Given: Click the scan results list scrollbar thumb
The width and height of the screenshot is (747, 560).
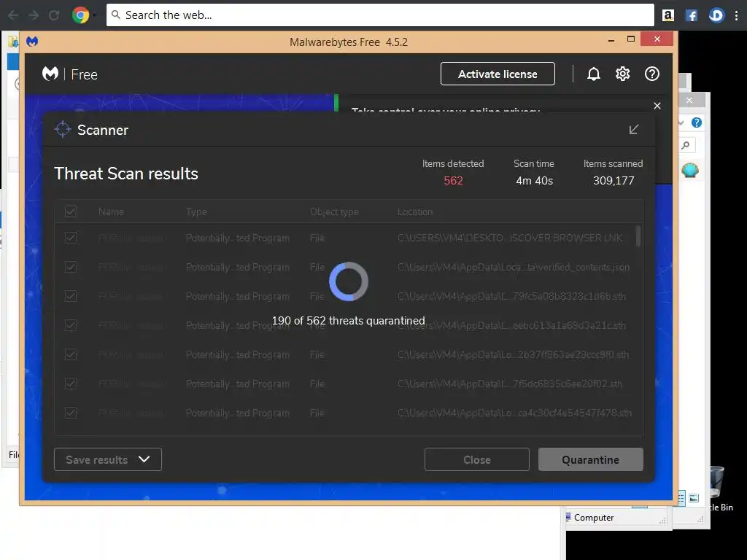Looking at the screenshot, I should pos(638,236).
